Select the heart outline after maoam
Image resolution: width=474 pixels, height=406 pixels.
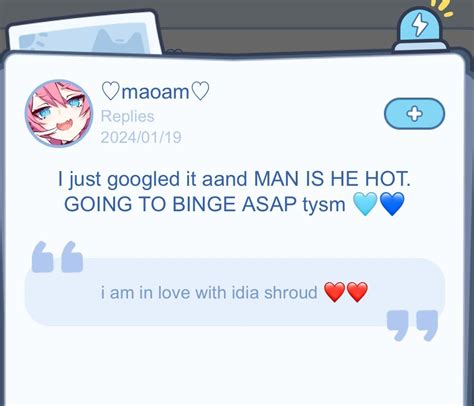(201, 91)
